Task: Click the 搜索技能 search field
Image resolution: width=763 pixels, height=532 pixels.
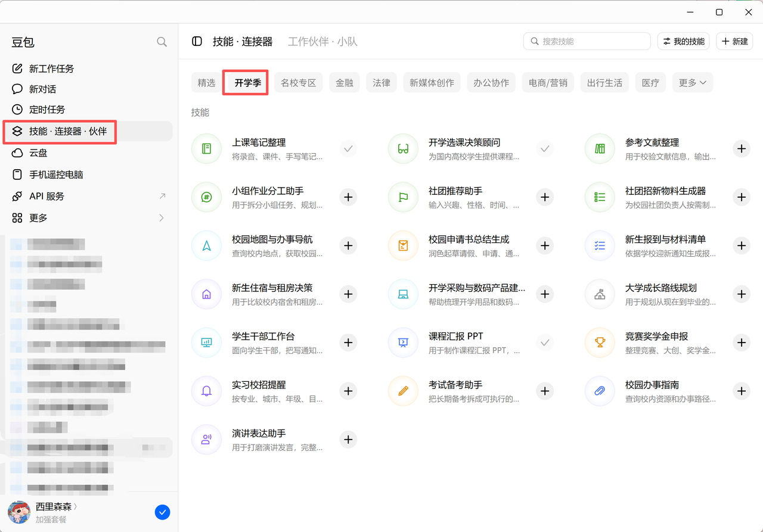Action: (x=587, y=41)
